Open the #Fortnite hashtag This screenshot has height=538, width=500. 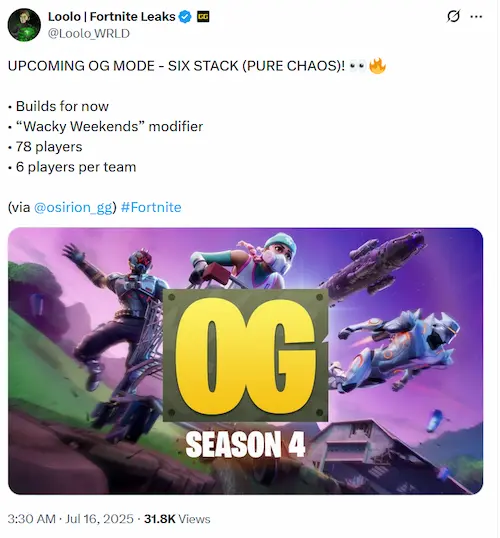[x=151, y=207]
